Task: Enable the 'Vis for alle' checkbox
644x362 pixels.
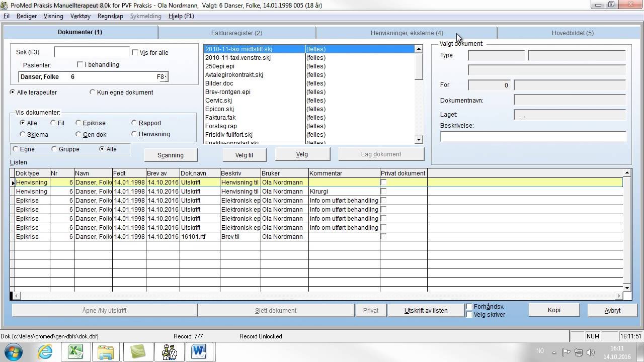Action: tap(135, 52)
